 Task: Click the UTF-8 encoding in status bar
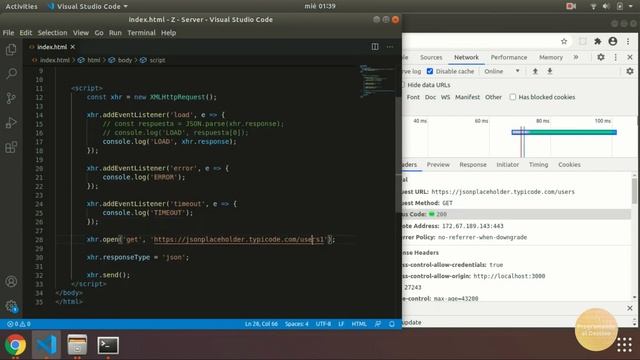323,324
